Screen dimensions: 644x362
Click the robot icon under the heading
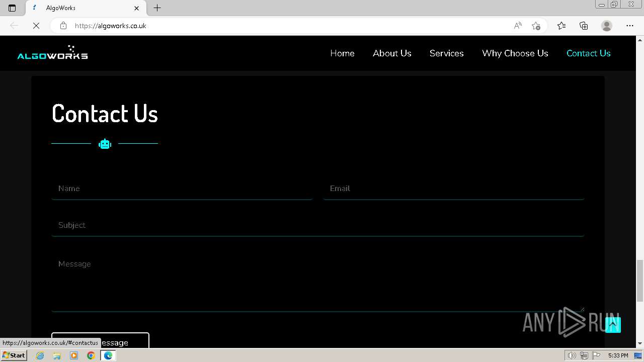pos(105,144)
